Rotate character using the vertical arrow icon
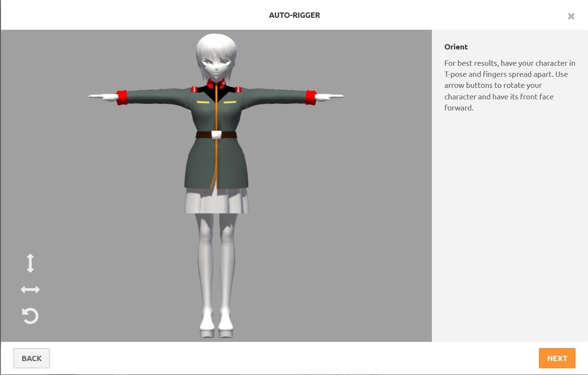 coord(30,263)
